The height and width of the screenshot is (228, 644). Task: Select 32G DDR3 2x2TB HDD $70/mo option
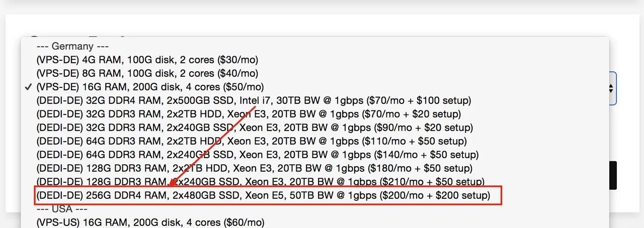tap(249, 114)
